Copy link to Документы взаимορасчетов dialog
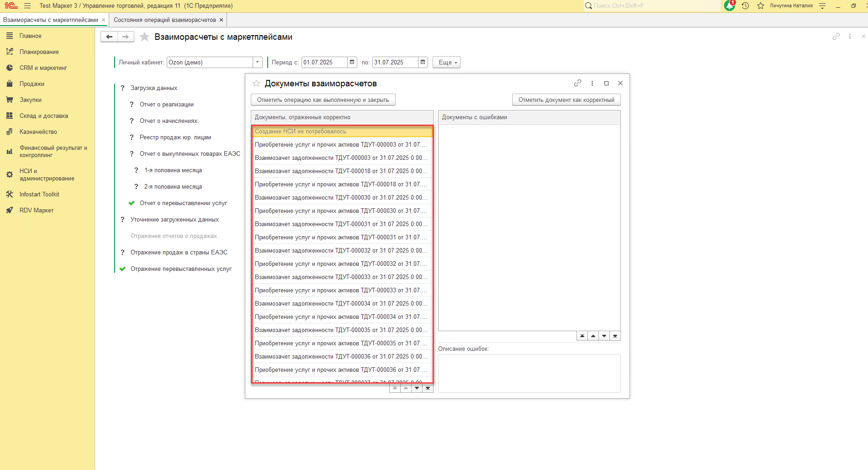The height and width of the screenshot is (470, 868). pos(577,83)
